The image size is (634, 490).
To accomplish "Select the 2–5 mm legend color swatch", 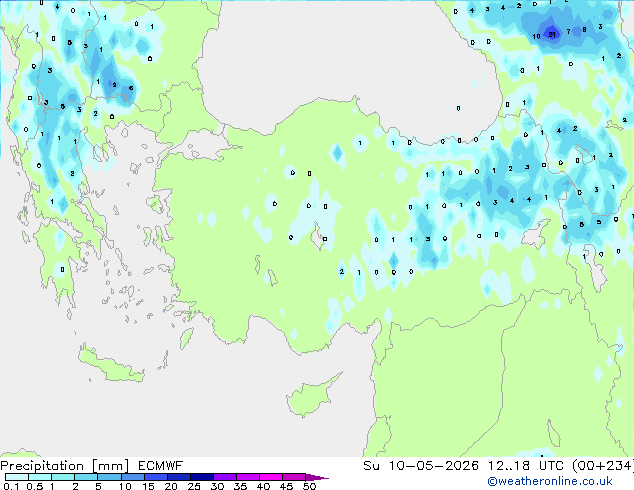I will (x=86, y=477).
